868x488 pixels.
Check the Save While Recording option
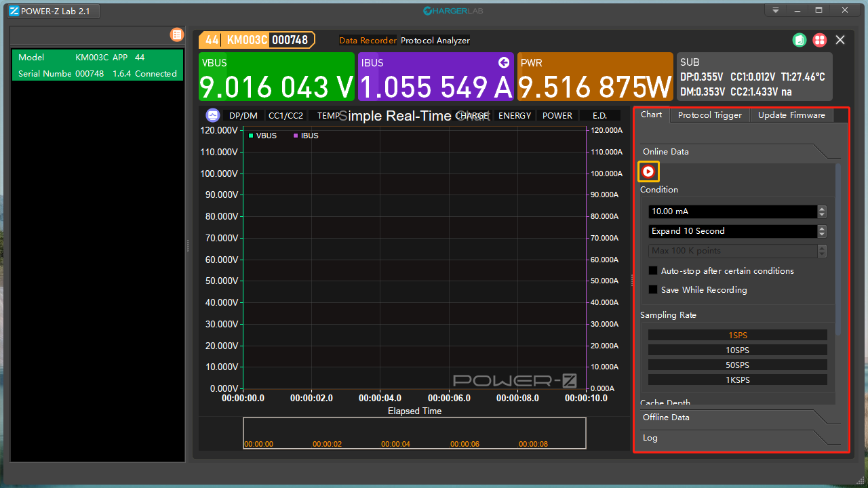(652, 289)
